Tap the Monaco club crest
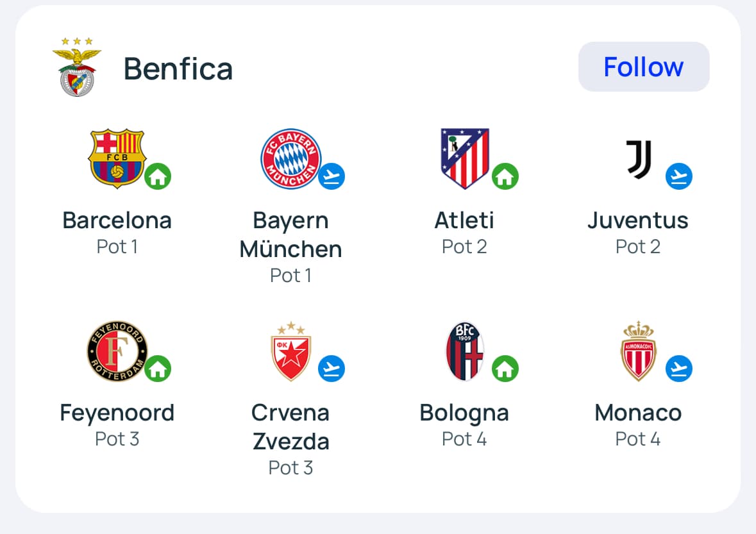This screenshot has width=756, height=534. pyautogui.click(x=638, y=351)
